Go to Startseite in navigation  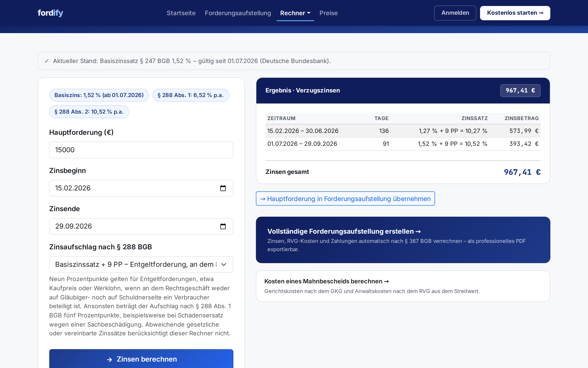pos(181,13)
